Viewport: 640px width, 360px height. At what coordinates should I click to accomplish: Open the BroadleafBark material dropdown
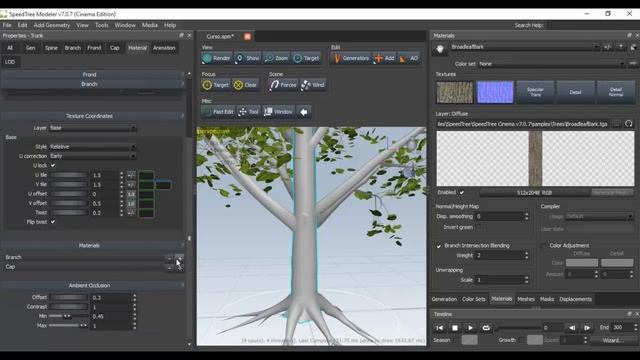(524, 47)
